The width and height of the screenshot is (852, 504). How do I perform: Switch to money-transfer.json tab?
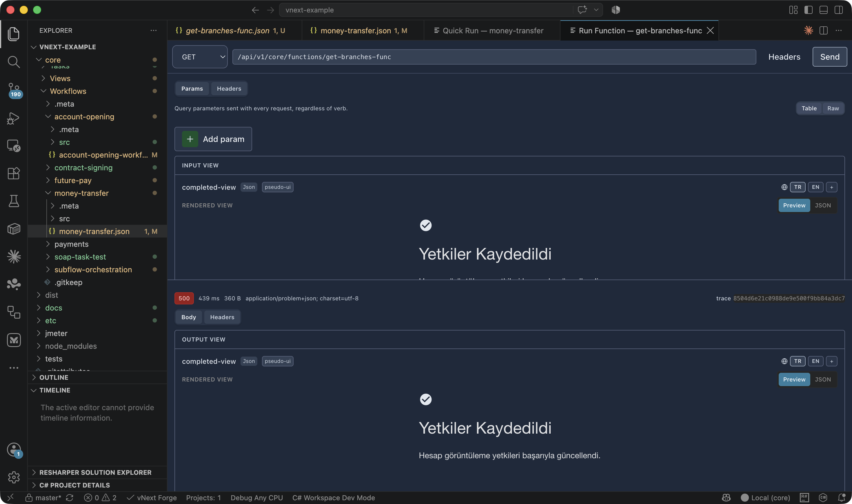pos(363,31)
